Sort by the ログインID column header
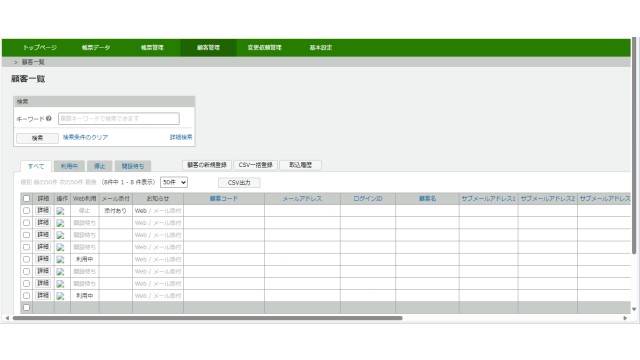Screen dimensions: 640x360 (368, 199)
